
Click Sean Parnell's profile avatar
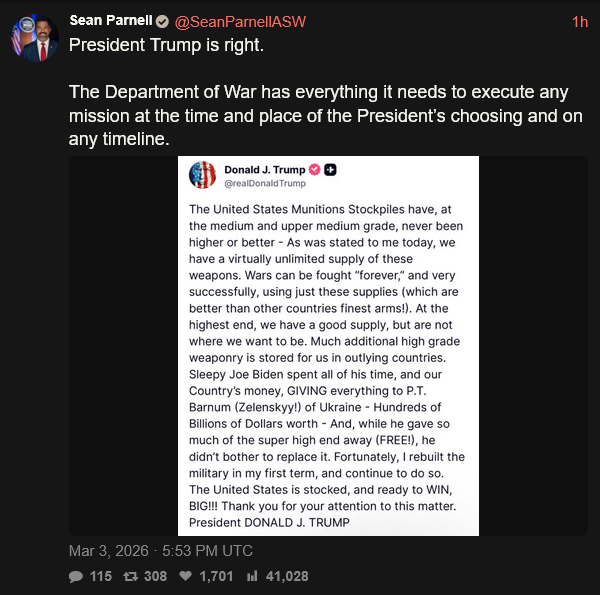[32, 38]
